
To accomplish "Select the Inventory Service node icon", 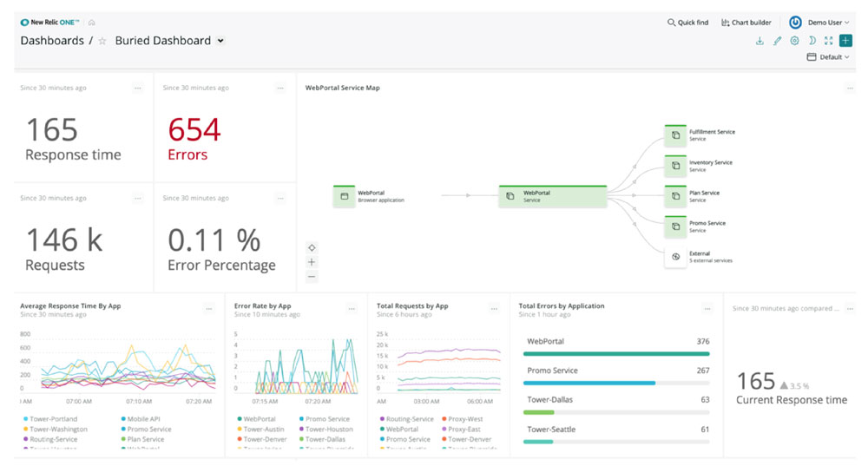I will click(675, 166).
